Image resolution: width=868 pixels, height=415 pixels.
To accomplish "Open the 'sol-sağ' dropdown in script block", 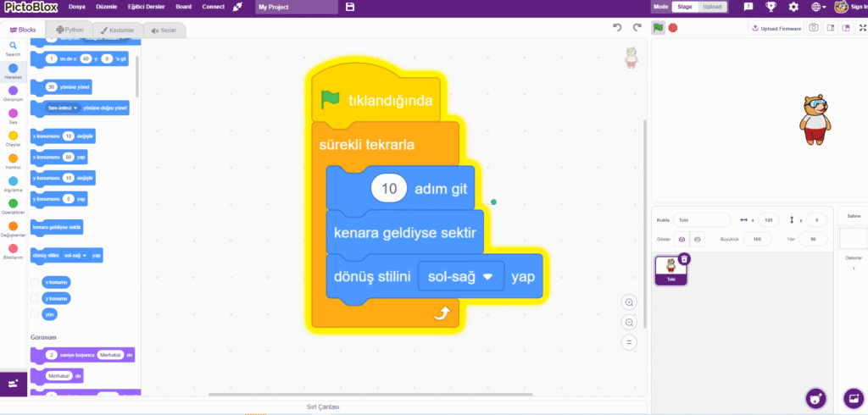I will (x=461, y=277).
